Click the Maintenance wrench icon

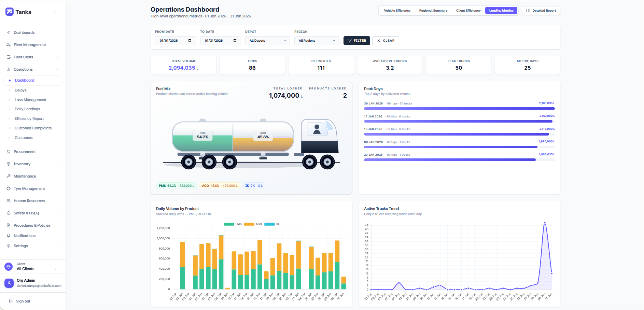[x=8, y=176]
